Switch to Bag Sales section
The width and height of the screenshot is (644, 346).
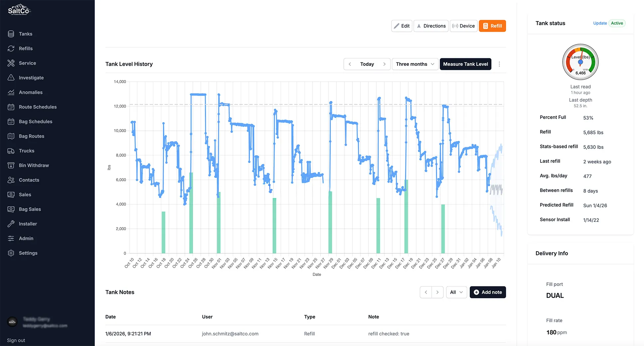point(11,209)
